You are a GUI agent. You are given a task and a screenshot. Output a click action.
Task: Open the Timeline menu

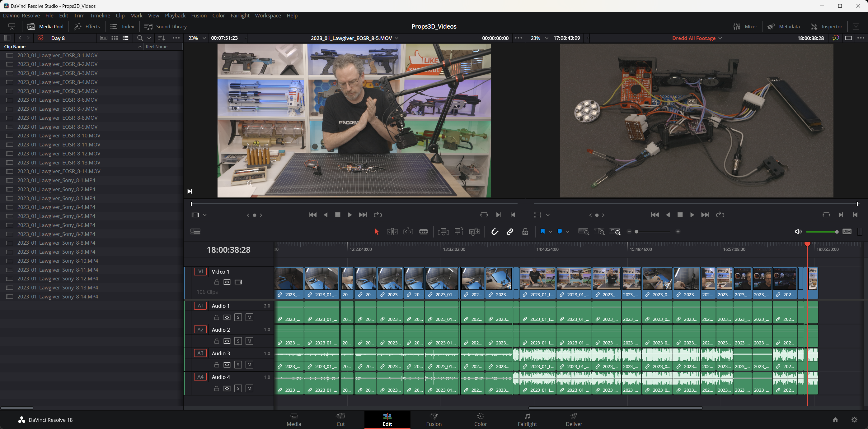[100, 16]
